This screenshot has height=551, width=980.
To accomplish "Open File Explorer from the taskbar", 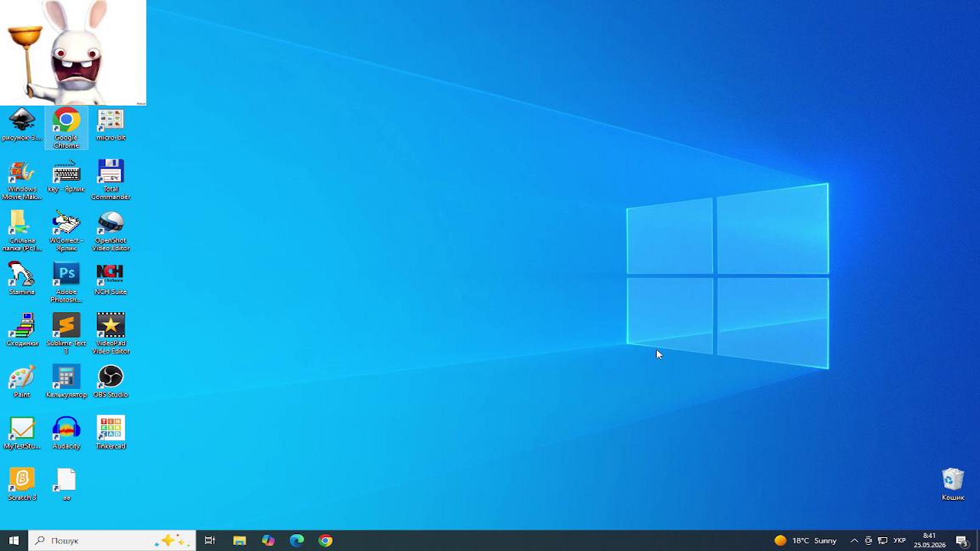I will pyautogui.click(x=239, y=540).
